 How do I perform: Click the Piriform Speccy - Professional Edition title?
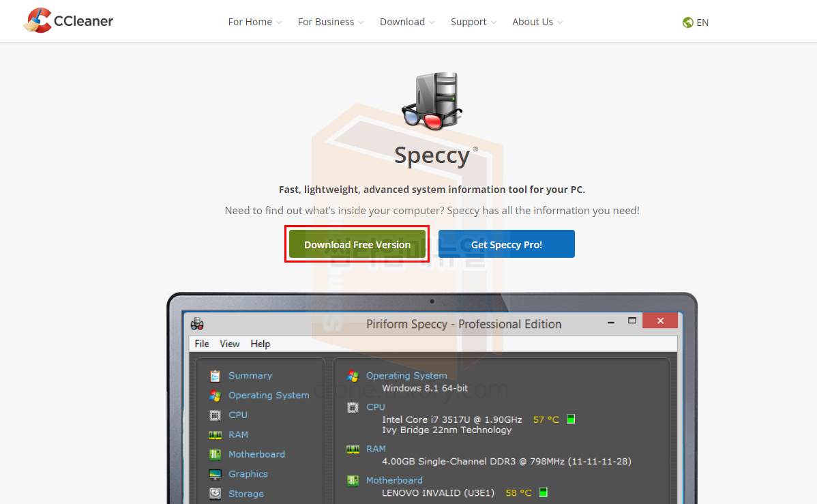click(x=464, y=324)
